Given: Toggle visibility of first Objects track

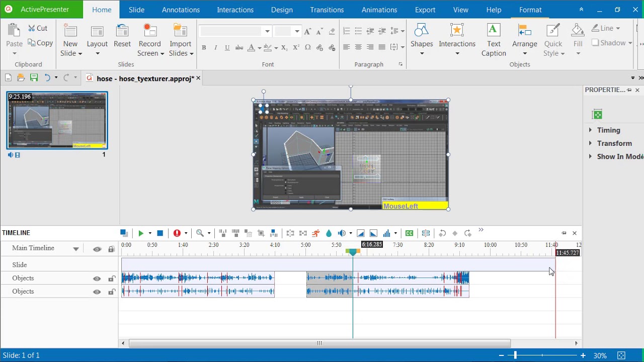Looking at the screenshot, I should coord(97,279).
